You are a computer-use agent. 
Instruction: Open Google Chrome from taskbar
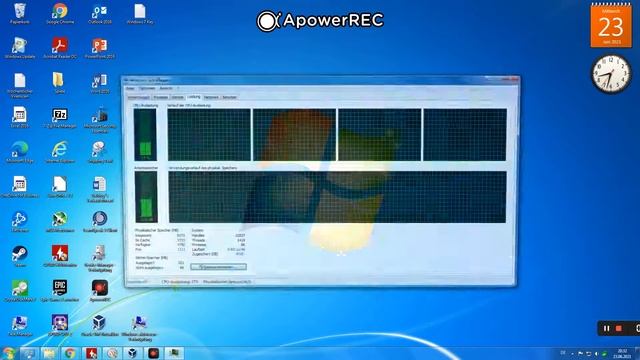[70, 353]
